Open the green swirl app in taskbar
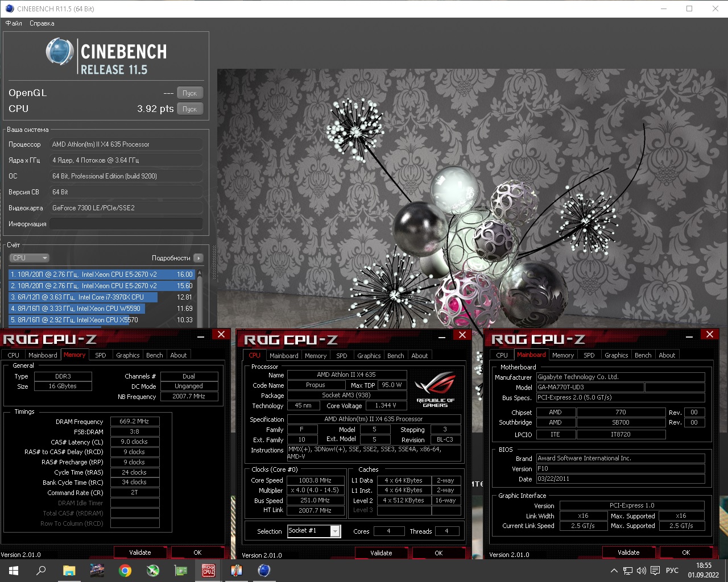This screenshot has width=728, height=582. pos(153,571)
